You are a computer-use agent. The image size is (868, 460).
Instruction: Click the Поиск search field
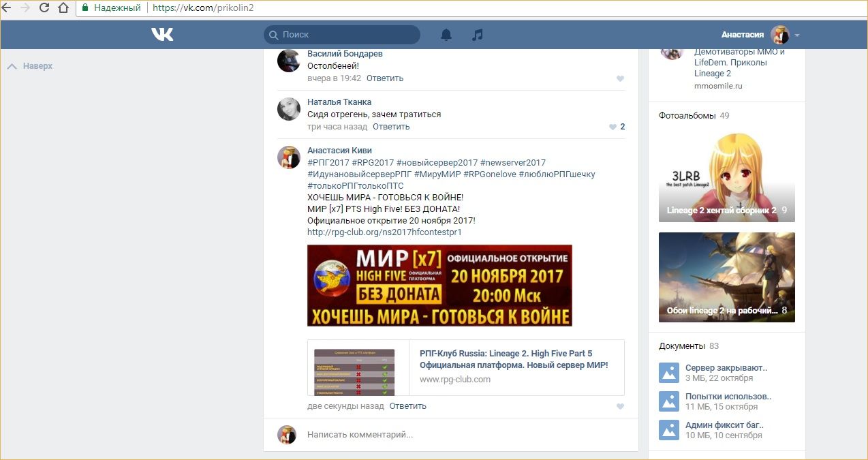(342, 35)
